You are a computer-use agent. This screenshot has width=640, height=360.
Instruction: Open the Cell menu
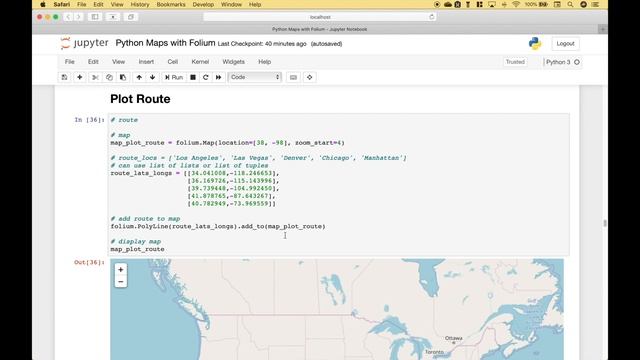(173, 62)
